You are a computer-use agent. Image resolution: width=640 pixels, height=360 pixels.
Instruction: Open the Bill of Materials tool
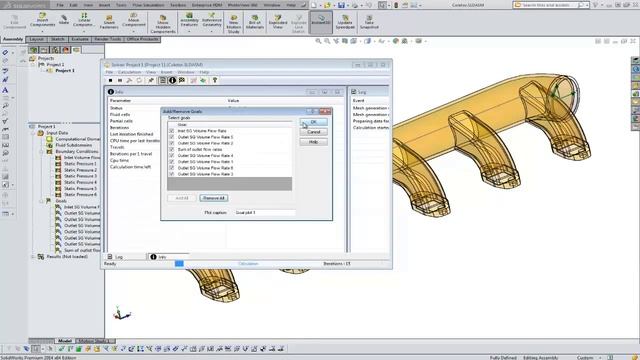coord(255,22)
